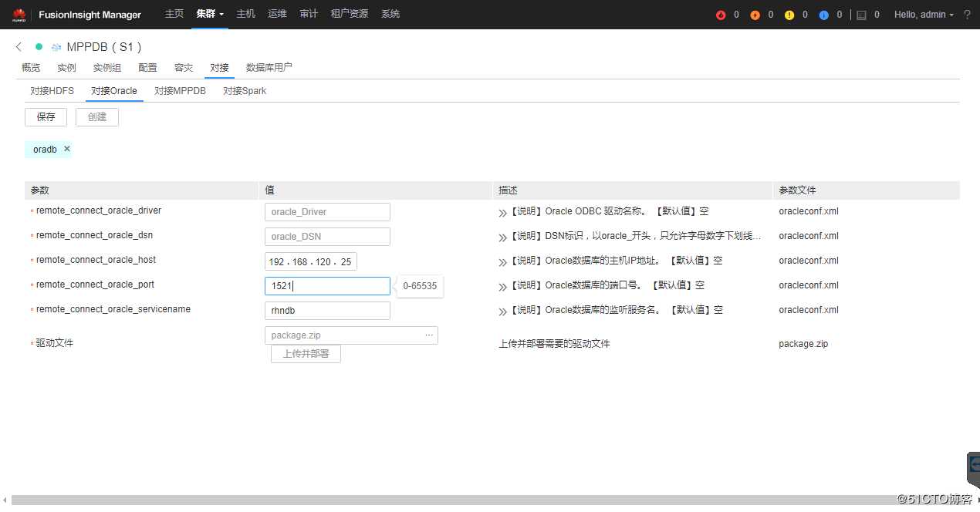
Task: Switch to the 配置 tab
Action: click(x=147, y=68)
